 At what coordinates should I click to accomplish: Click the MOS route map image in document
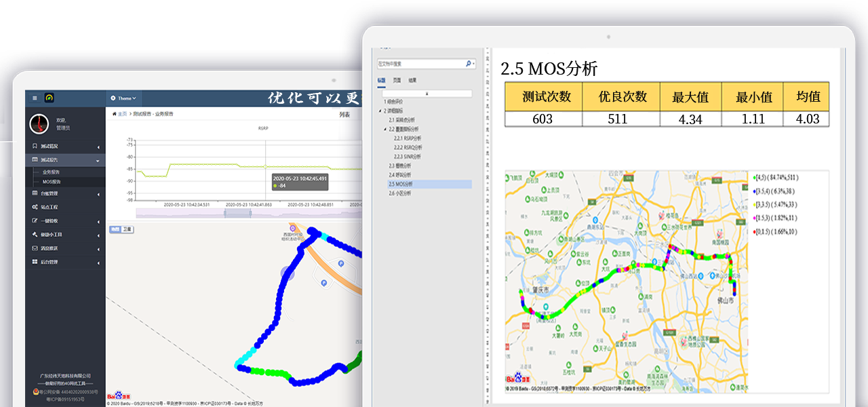(x=627, y=282)
